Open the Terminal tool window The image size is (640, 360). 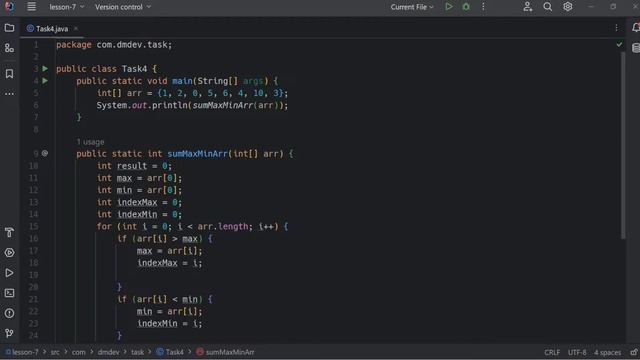(9, 293)
